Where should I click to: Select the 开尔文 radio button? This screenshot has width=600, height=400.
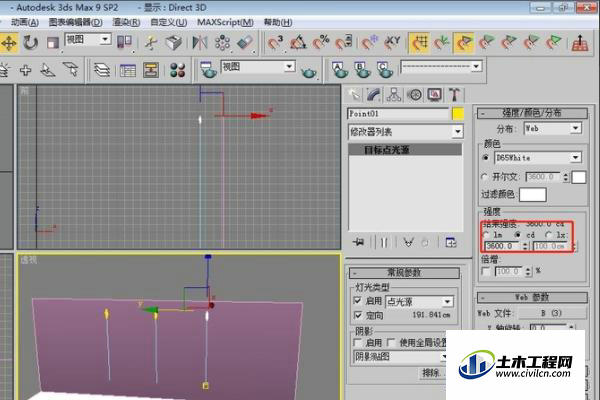coord(485,177)
